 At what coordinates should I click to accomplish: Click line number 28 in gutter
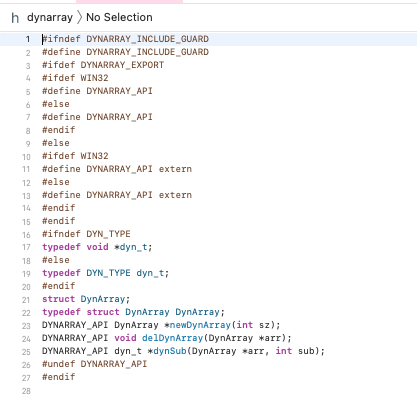26,391
